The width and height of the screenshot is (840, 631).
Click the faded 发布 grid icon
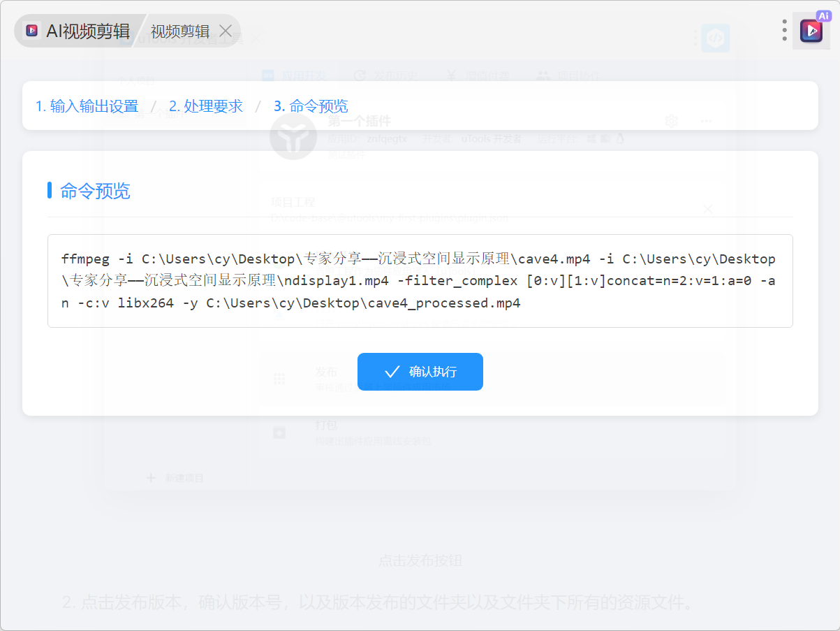[279, 379]
